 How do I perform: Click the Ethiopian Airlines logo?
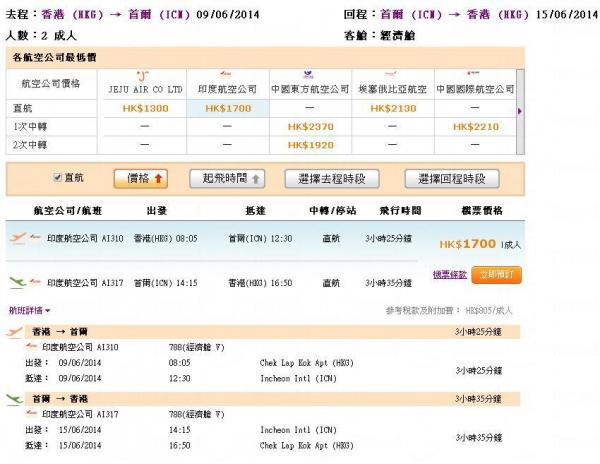390,73
